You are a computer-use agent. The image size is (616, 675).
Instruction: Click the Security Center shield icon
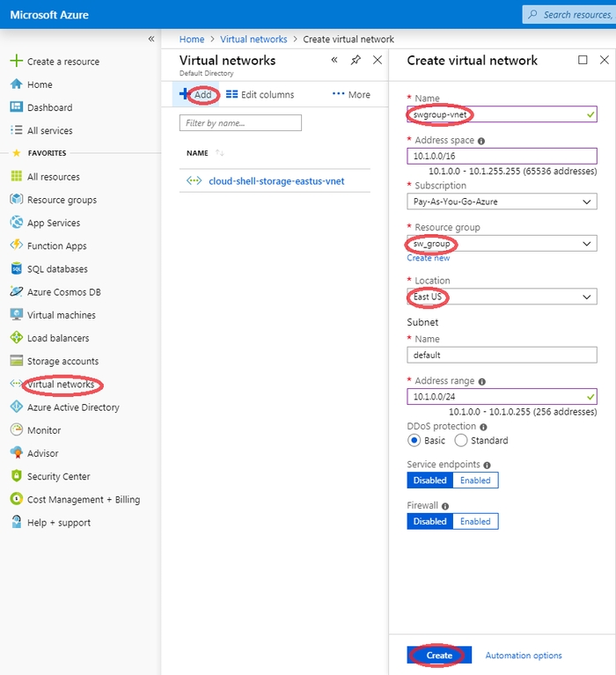pos(17,476)
